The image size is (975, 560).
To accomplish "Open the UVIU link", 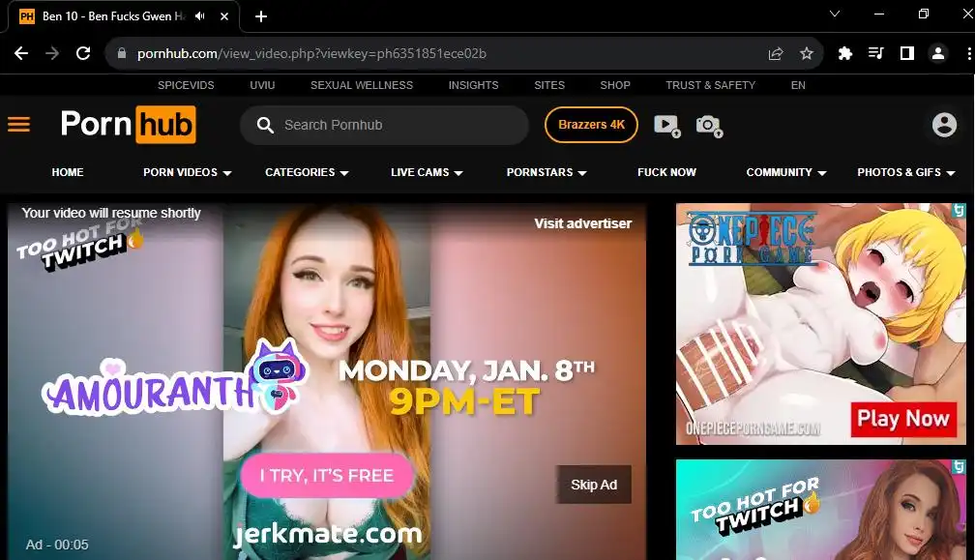I will click(262, 85).
